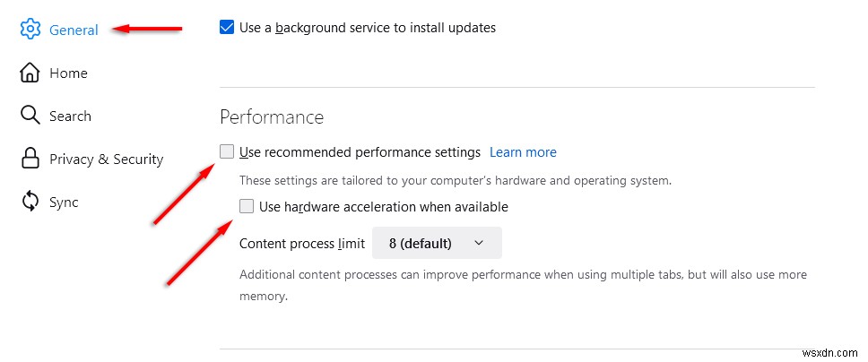The image size is (868, 362).
Task: Click the chevron arrow in the process limit dropdown
Action: [478, 243]
